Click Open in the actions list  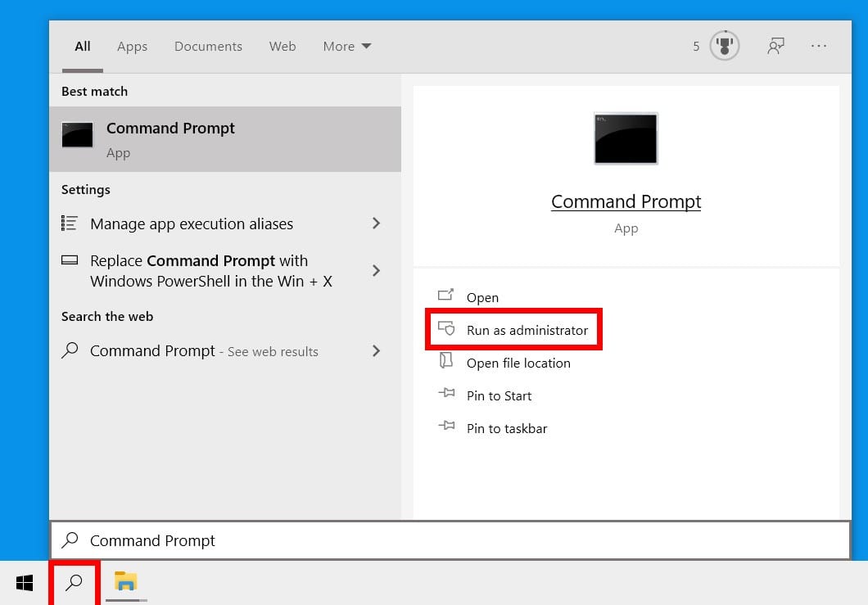point(482,298)
